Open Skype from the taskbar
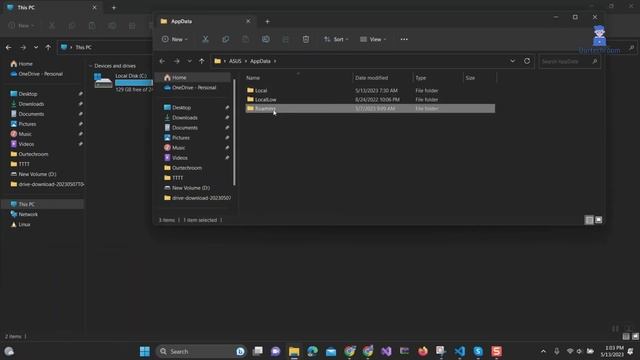640x360 pixels. click(478, 351)
